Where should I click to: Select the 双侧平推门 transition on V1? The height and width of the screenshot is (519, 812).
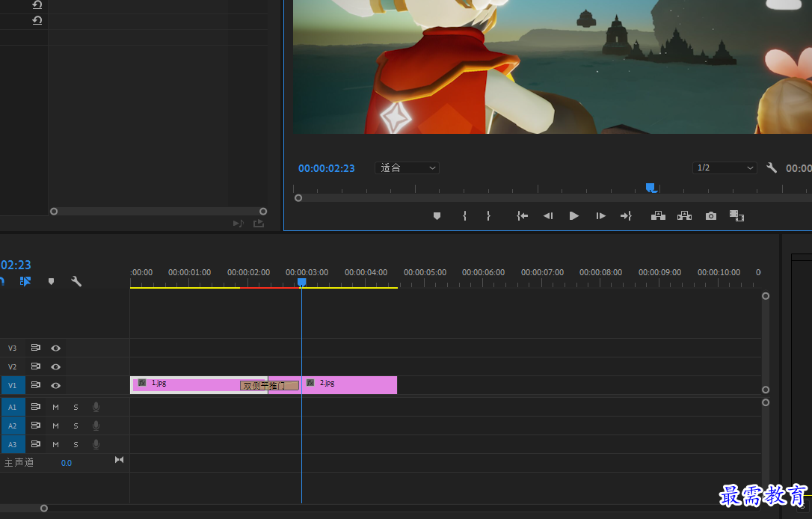[x=269, y=386]
